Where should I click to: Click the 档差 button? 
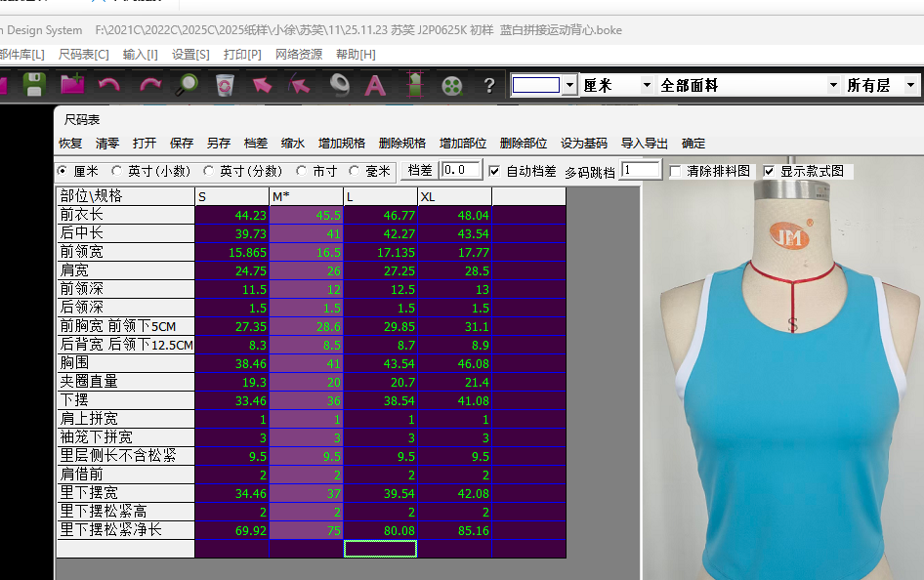tap(419, 171)
